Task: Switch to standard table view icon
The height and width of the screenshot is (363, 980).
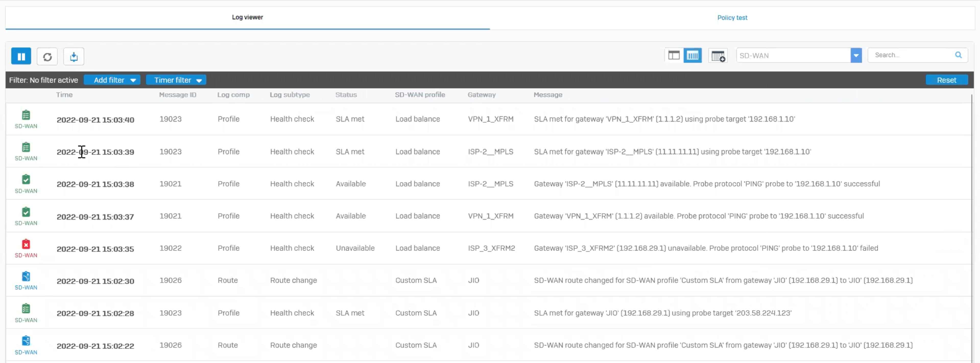Action: (x=673, y=56)
